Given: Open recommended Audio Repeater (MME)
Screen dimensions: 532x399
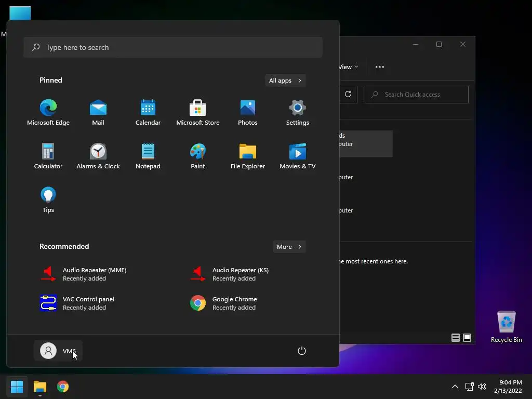Looking at the screenshot, I should pos(84,274).
